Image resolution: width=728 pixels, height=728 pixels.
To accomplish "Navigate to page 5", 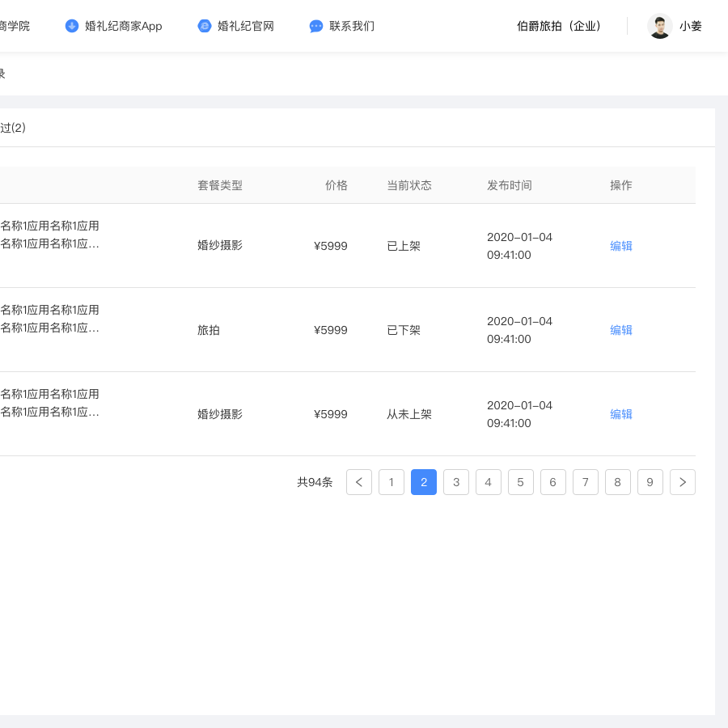I will point(521,482).
